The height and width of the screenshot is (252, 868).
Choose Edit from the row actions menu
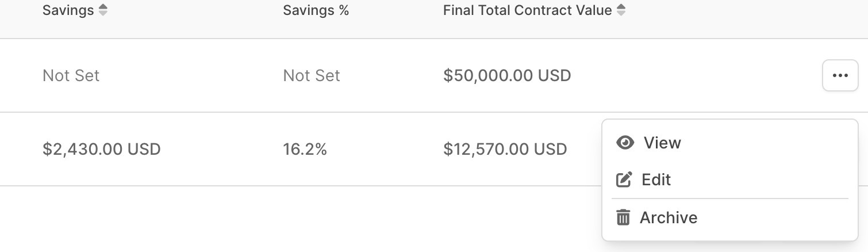[656, 180]
